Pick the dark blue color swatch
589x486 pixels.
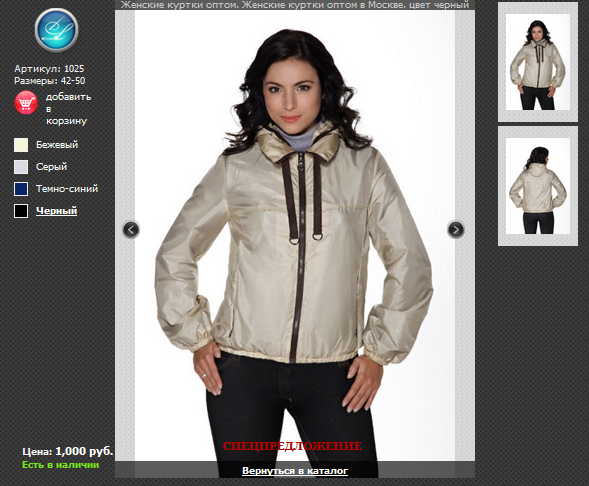tap(21, 189)
